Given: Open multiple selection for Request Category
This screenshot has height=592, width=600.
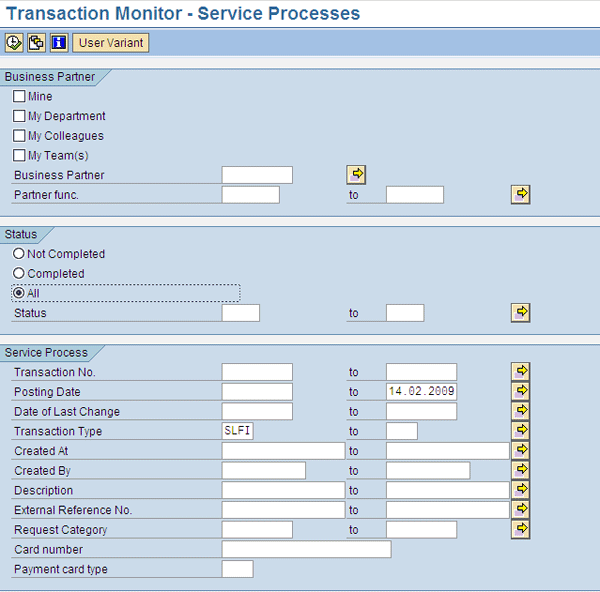Looking at the screenshot, I should (x=520, y=529).
